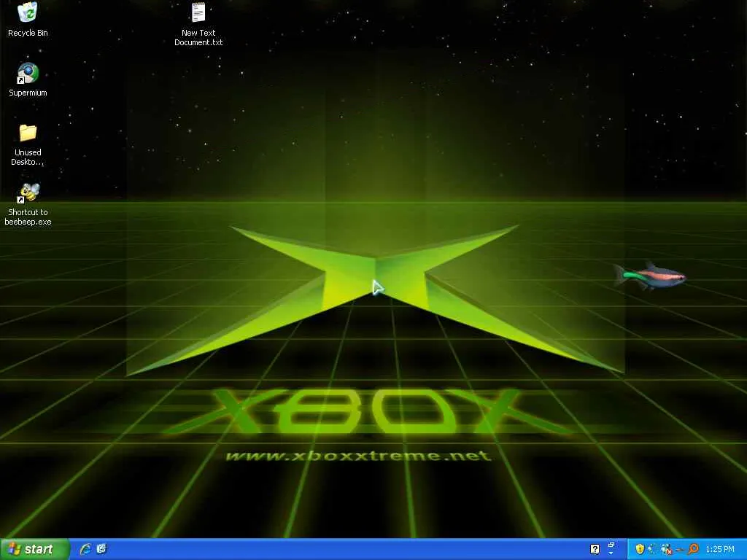
Task: Click the "Supermium" label text
Action: coord(28,93)
